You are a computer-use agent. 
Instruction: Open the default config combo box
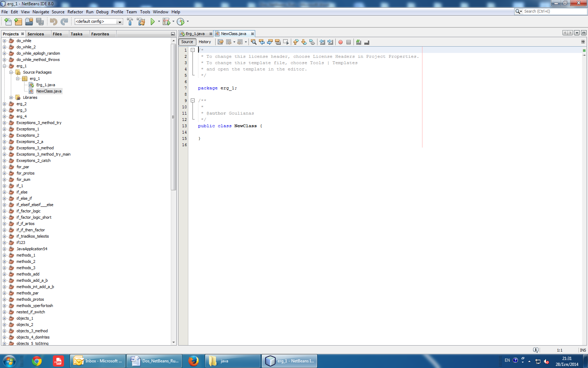(98, 22)
